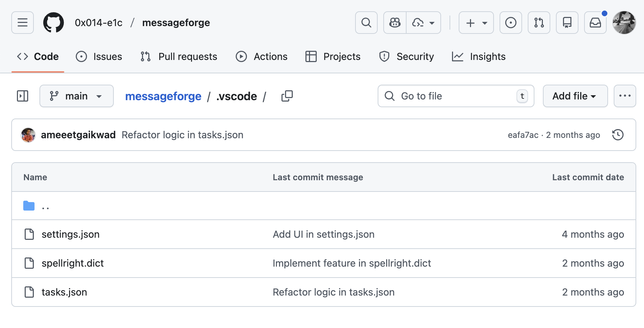Switch to the Projects tab
The height and width of the screenshot is (328, 644).
[333, 56]
